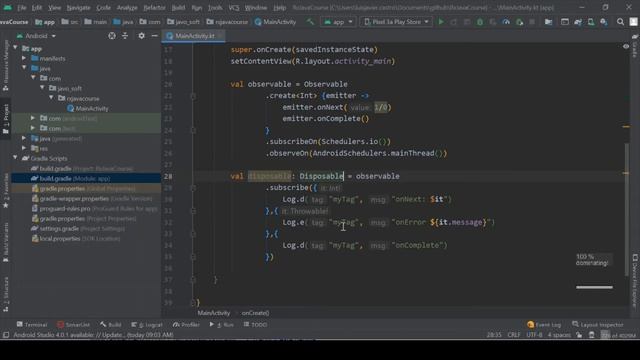
Task: Collapse the java folder node
Action: (x=24, y=68)
